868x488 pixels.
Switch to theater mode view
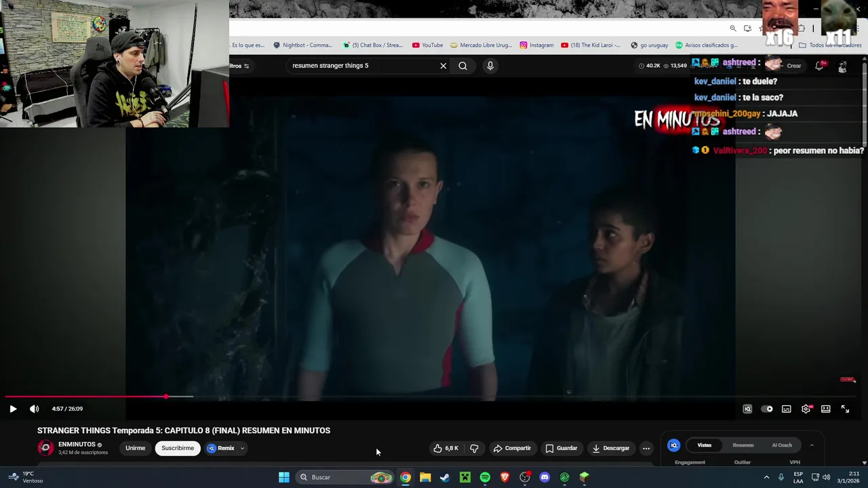[826, 409]
